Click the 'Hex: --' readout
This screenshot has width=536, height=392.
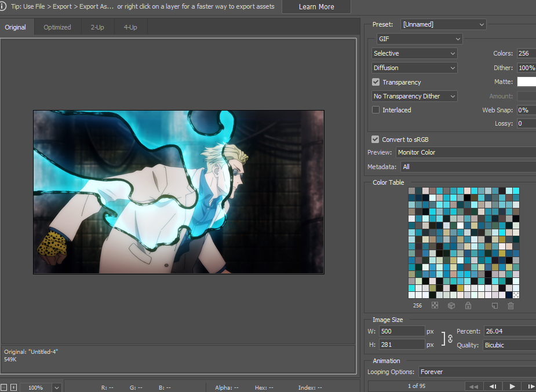click(264, 387)
